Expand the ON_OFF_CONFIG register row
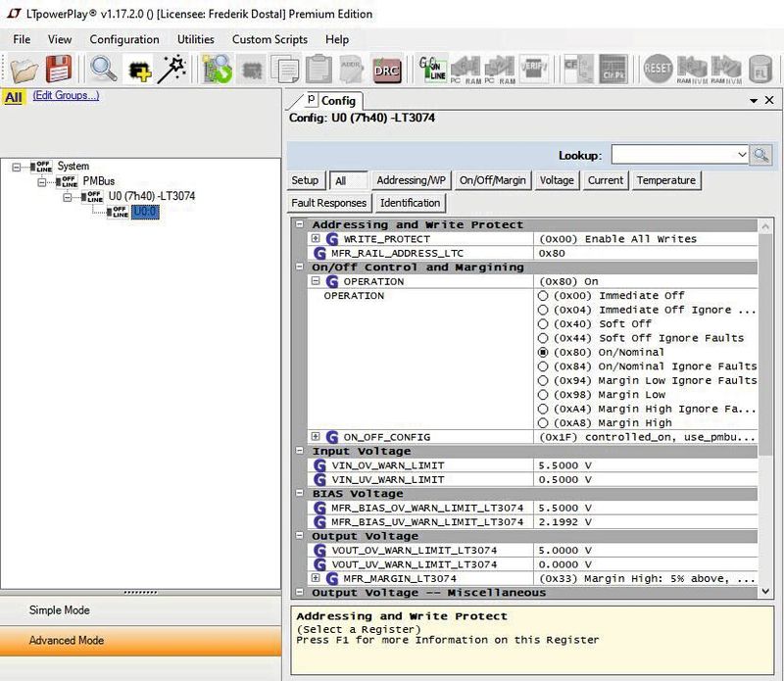Image resolution: width=784 pixels, height=681 pixels. (316, 437)
